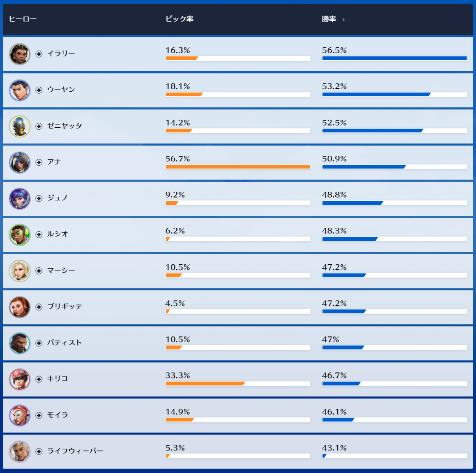Click Lifeweaver's hero portrait thumbnail
The width and height of the screenshot is (476, 473).
click(x=20, y=451)
